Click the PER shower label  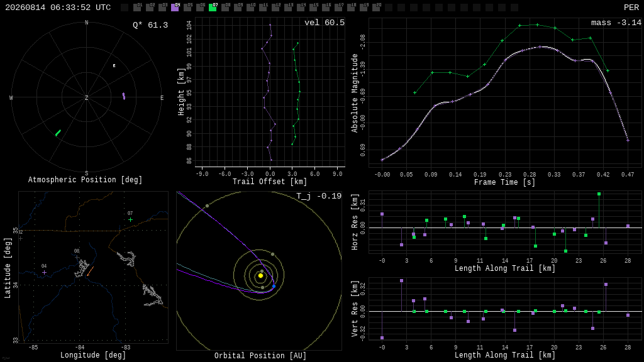point(631,8)
